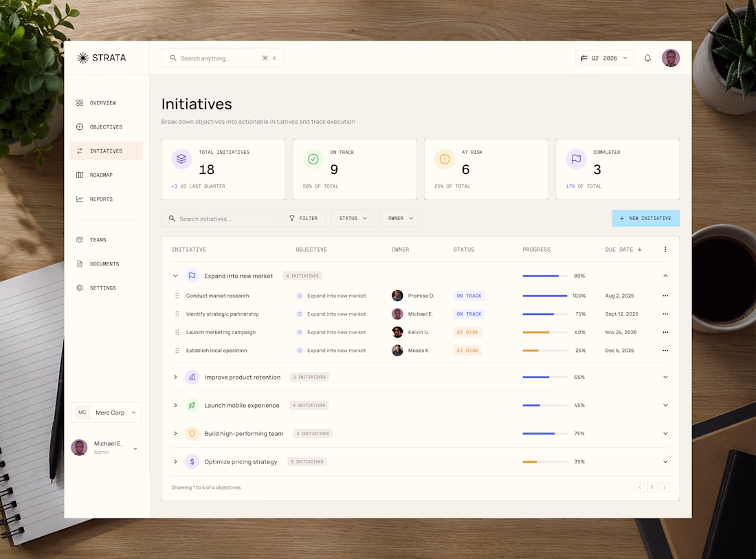Expand the Improve product retention group
Screen dimensions: 756x559
coord(175,377)
